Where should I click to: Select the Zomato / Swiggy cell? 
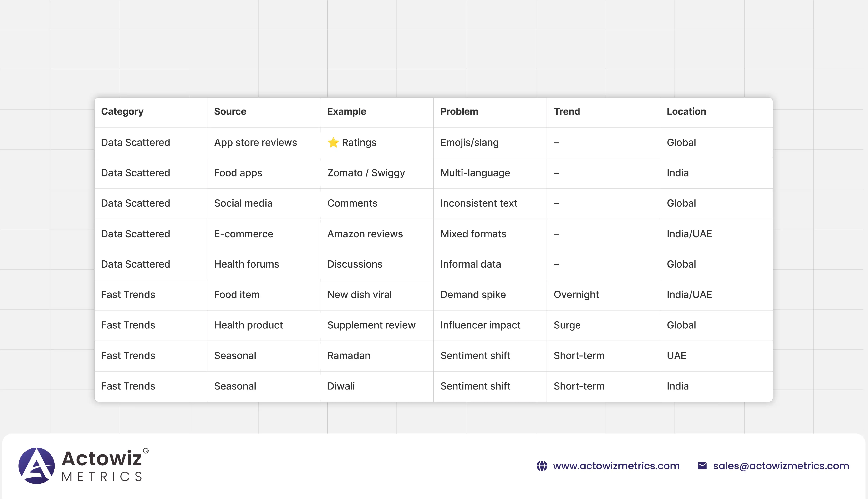[366, 173]
